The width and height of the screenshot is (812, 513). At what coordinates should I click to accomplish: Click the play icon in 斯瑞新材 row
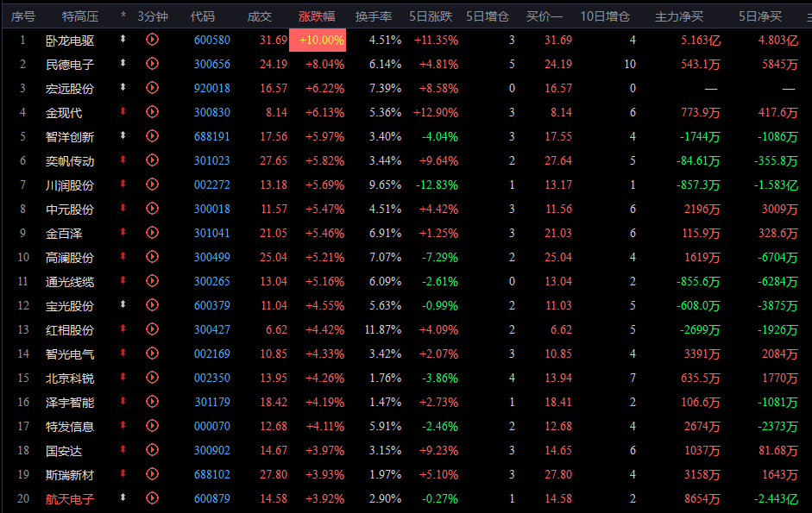152,474
